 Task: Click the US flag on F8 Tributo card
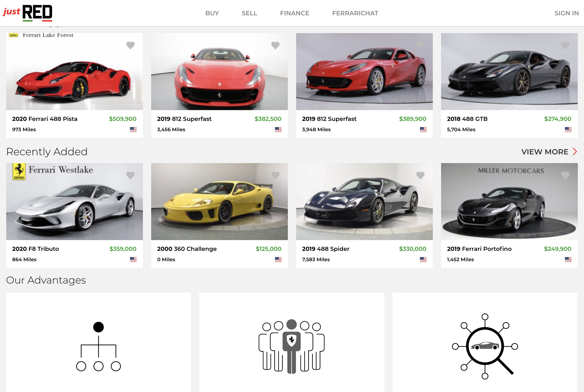pos(133,259)
